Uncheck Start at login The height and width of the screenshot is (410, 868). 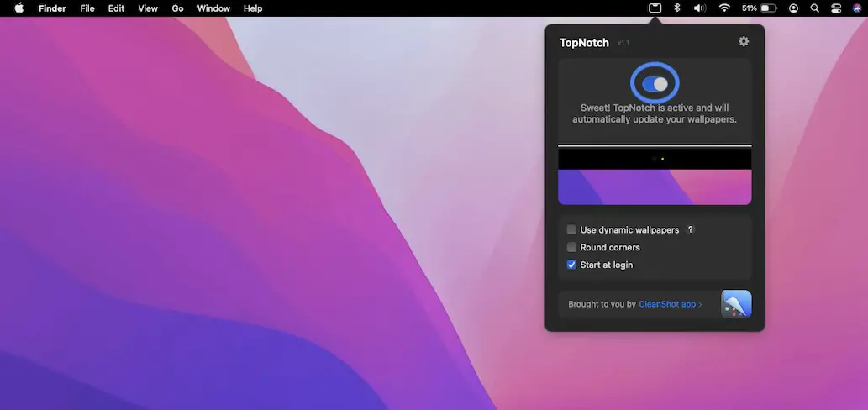(x=571, y=265)
